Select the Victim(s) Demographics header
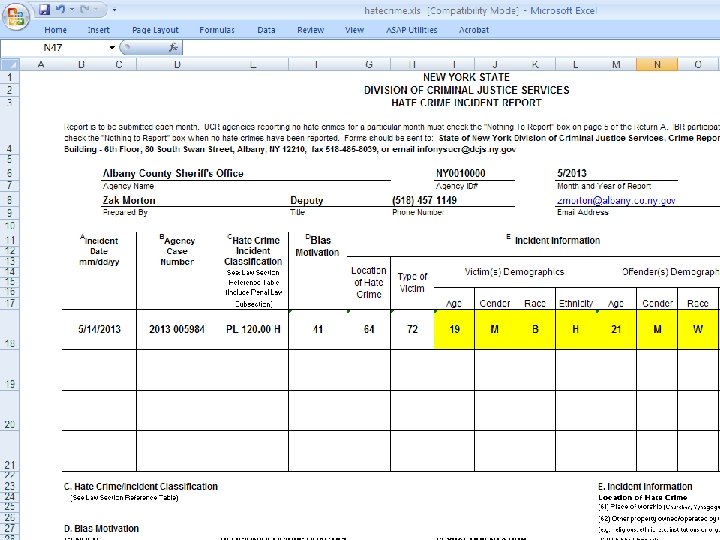Screen dimensions: 720x540 (514, 272)
